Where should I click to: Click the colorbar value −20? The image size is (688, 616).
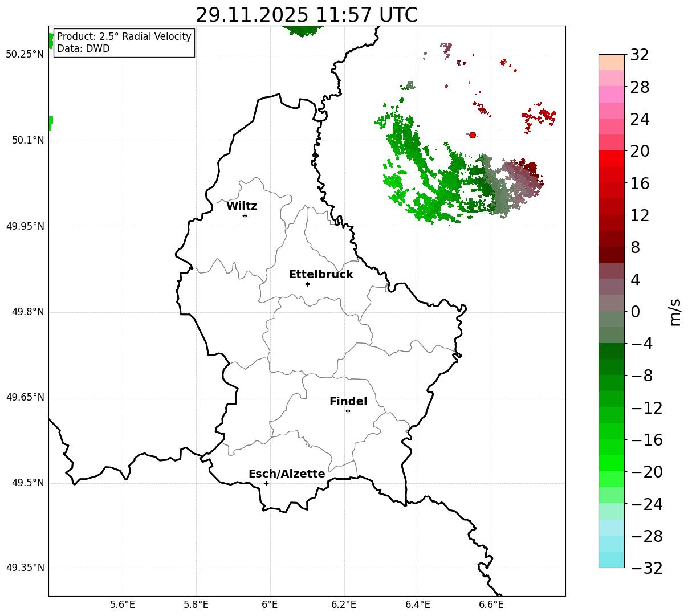point(646,472)
